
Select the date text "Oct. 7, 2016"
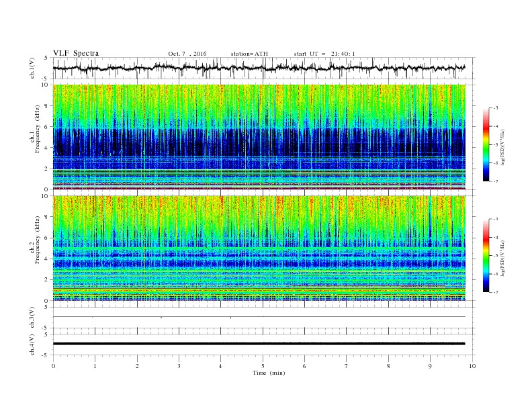click(x=187, y=54)
